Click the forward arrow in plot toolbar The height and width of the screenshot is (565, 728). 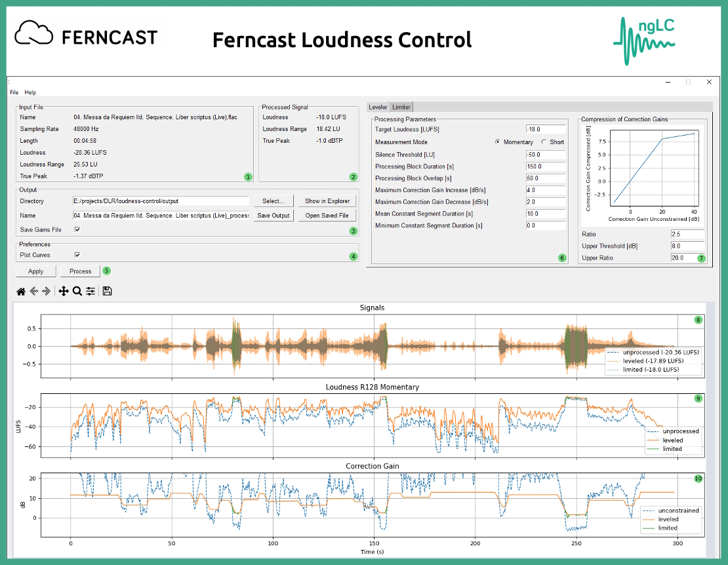(46, 291)
